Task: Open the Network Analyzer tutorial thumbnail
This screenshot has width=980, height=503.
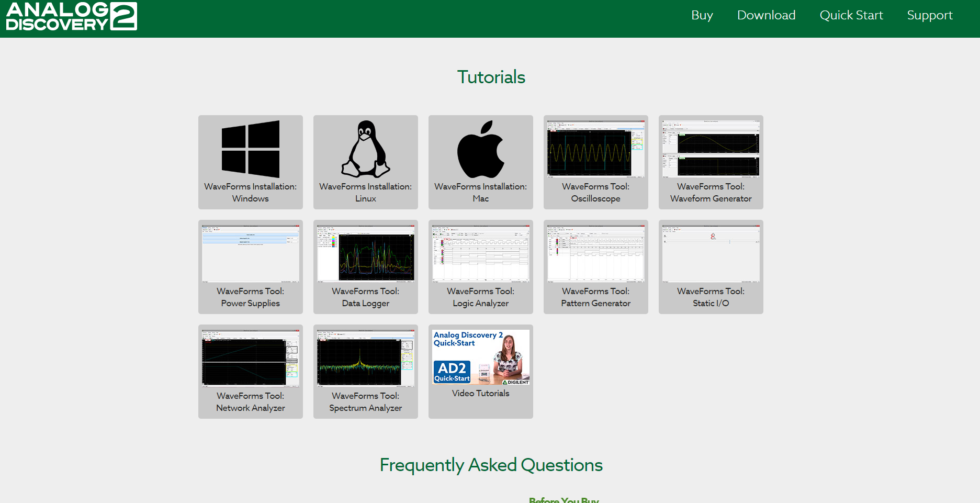Action: (250, 359)
